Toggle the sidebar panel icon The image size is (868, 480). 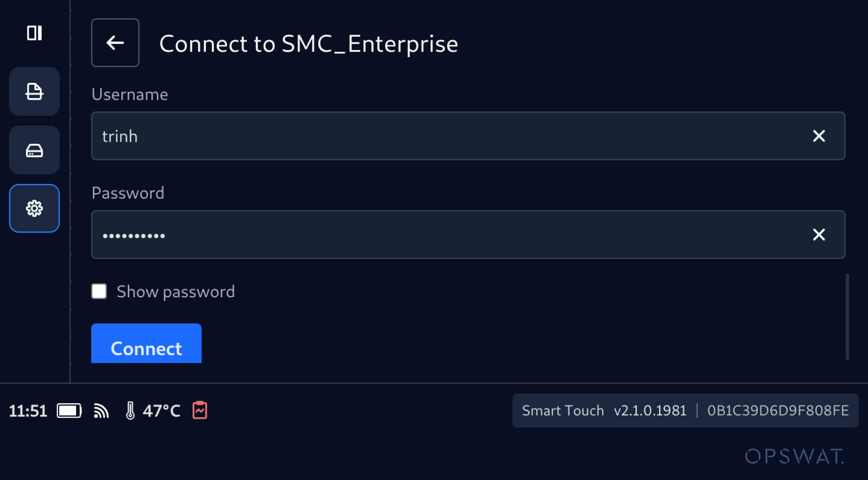[34, 33]
